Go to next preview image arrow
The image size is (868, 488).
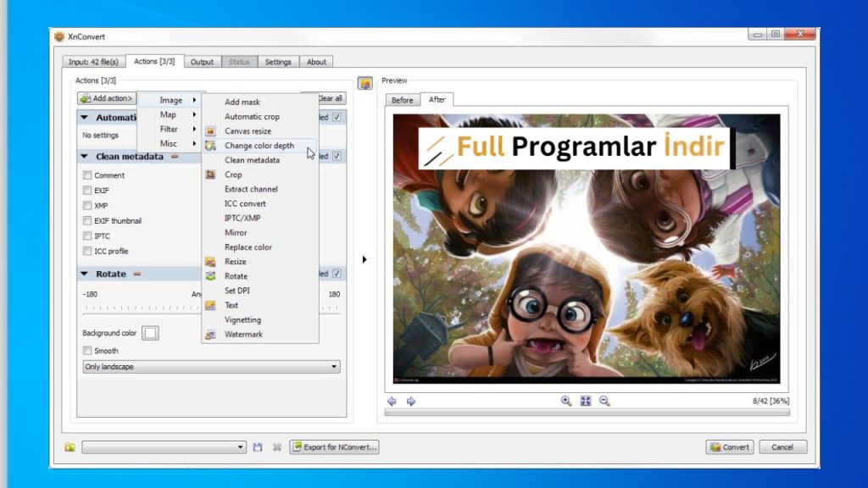point(411,401)
